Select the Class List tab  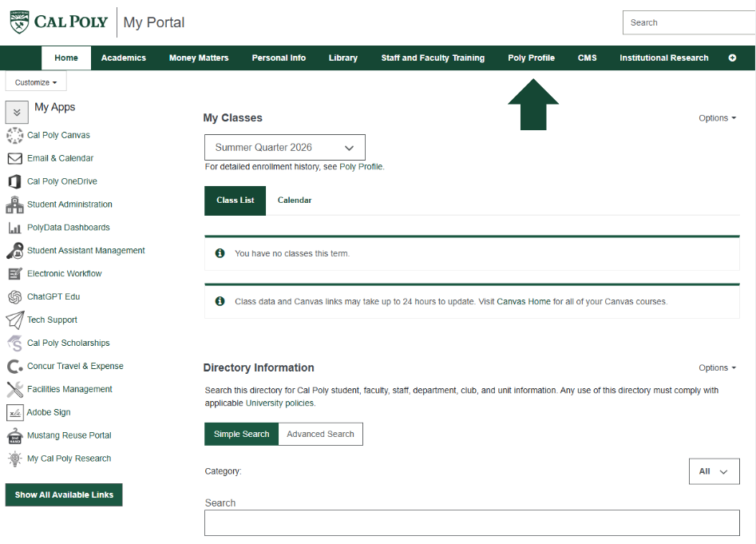tap(236, 201)
